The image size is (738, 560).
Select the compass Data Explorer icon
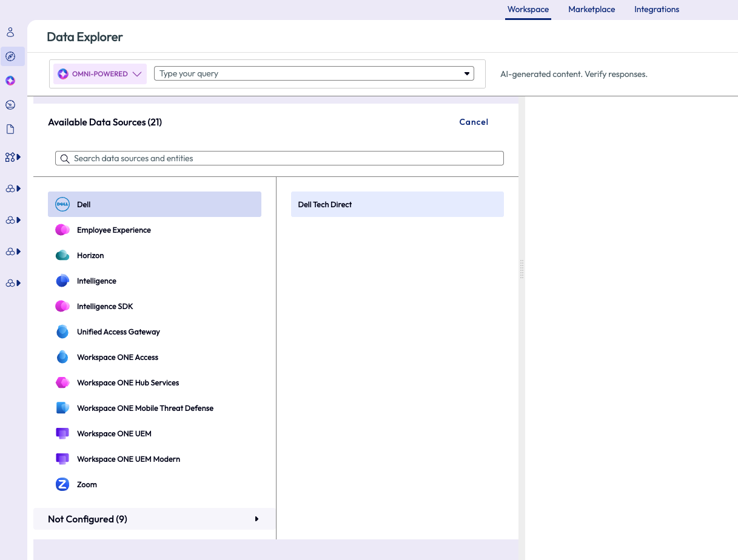point(10,56)
